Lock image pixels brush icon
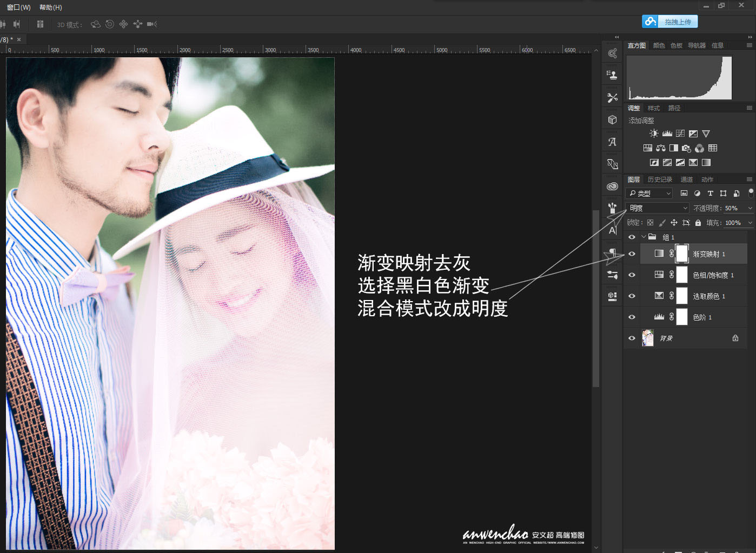This screenshot has width=756, height=553. (x=662, y=223)
